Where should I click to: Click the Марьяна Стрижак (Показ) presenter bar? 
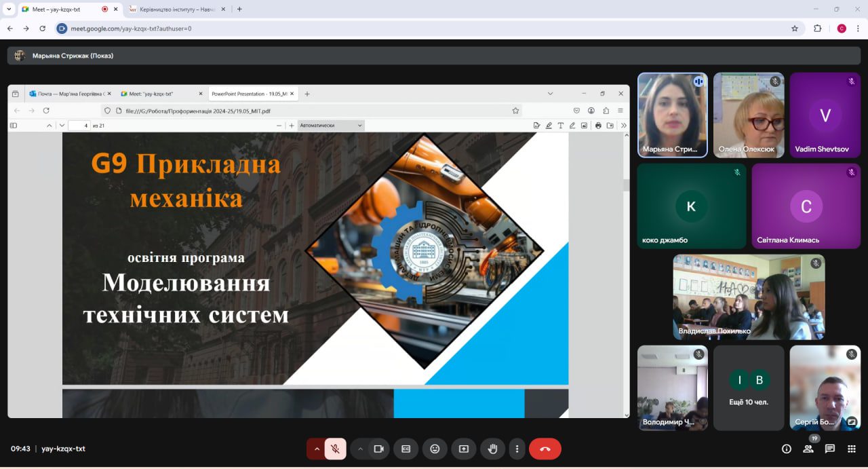pos(434,56)
